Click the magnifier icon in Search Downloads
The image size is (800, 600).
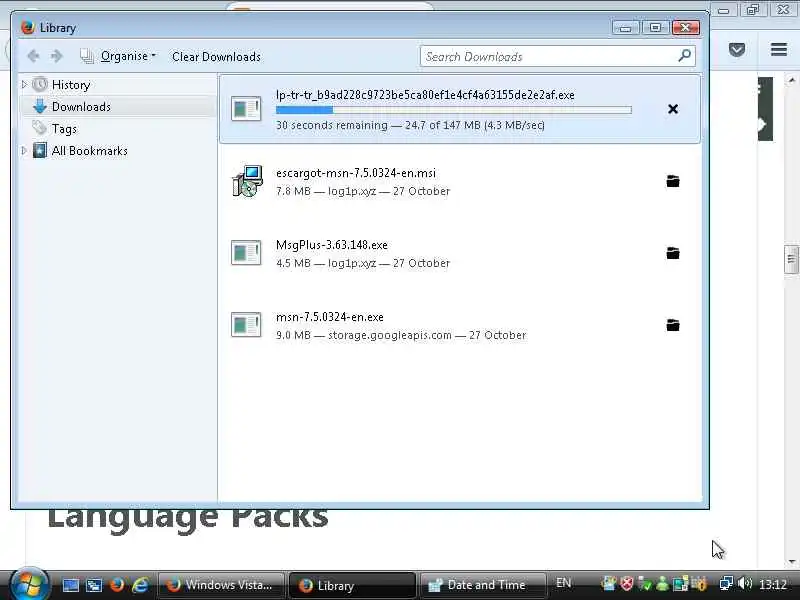(685, 55)
